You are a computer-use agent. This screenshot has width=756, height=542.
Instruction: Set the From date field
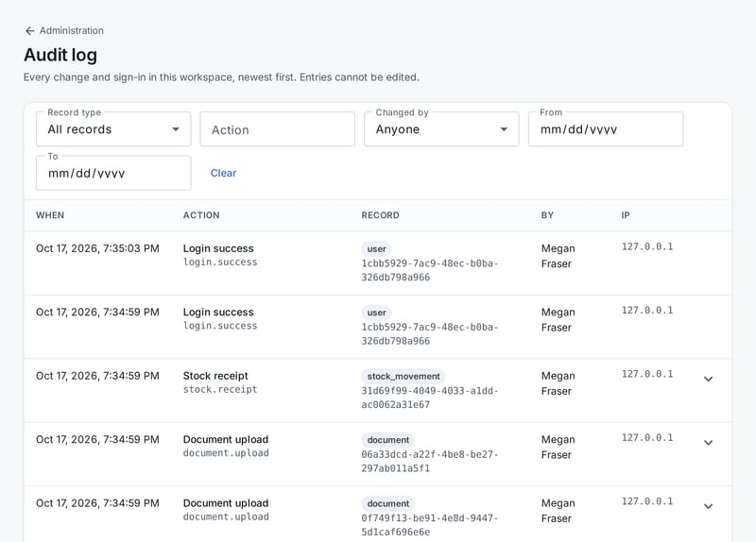click(606, 129)
